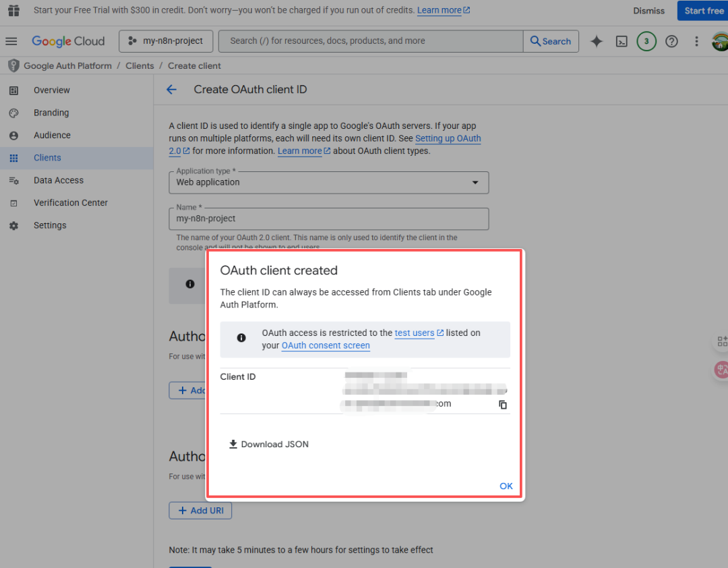Dismiss the free trial banner
This screenshot has height=568, width=728.
[x=648, y=11]
